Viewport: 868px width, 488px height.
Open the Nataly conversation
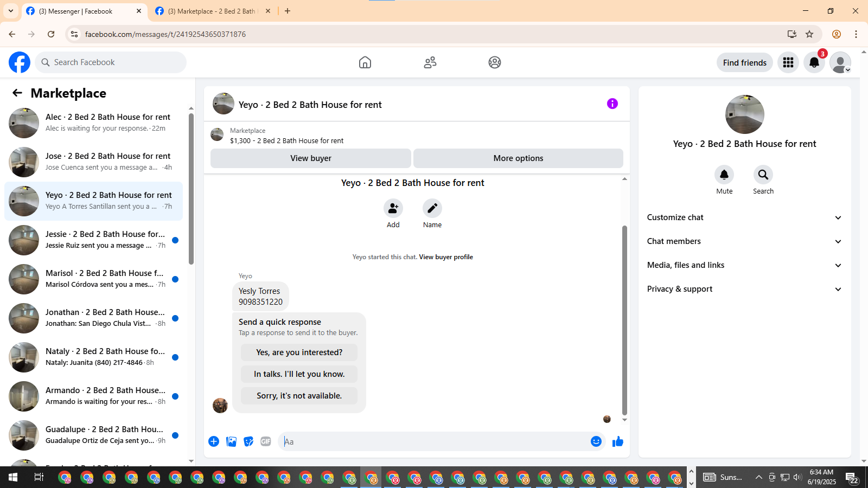tap(94, 357)
